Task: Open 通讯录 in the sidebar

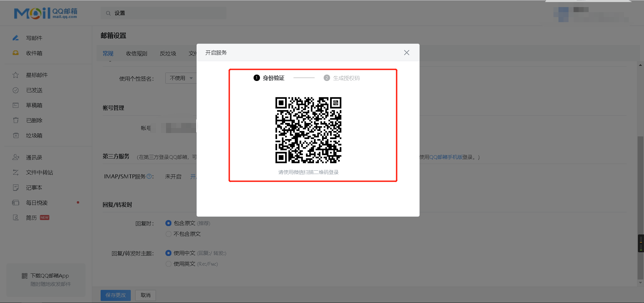Action: click(x=34, y=157)
